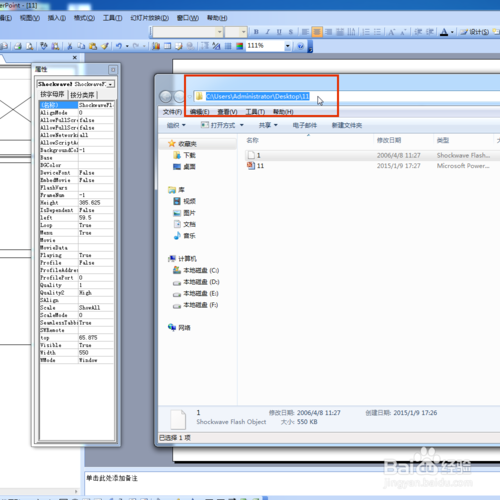The width and height of the screenshot is (500, 500).
Task: Activate the Format Painter brush
Action: [x=105, y=46]
